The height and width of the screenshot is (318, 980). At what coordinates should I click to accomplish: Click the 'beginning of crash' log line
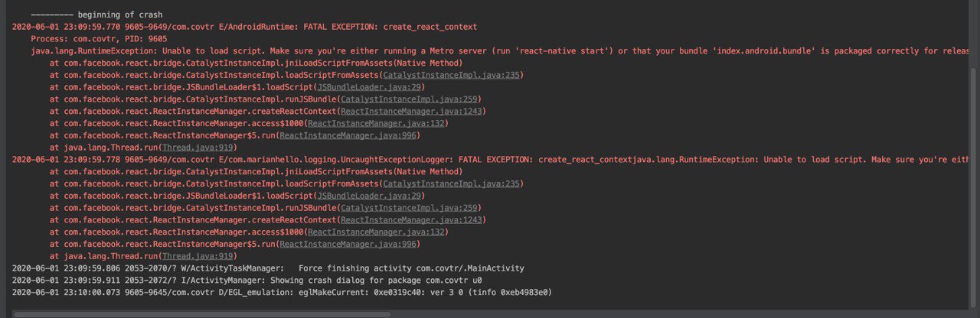(96, 15)
